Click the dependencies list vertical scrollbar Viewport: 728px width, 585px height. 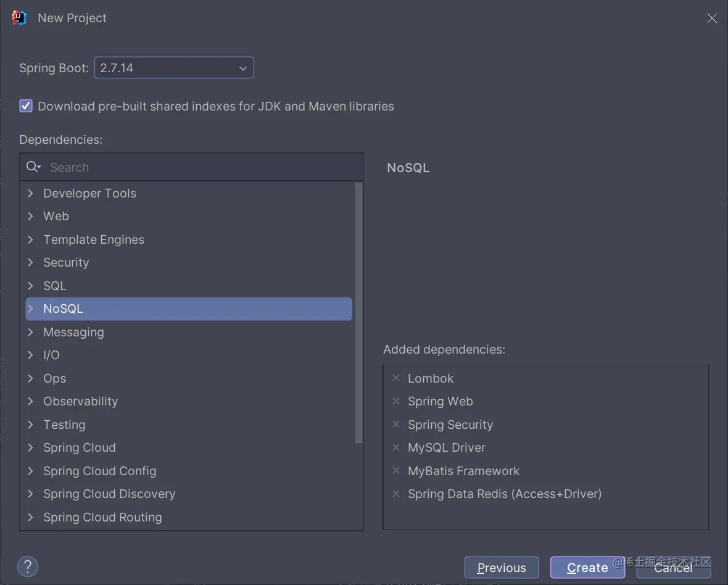tap(359, 313)
